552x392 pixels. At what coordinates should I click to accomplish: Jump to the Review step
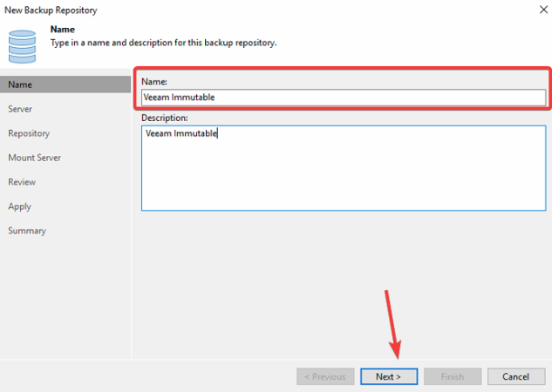[22, 182]
